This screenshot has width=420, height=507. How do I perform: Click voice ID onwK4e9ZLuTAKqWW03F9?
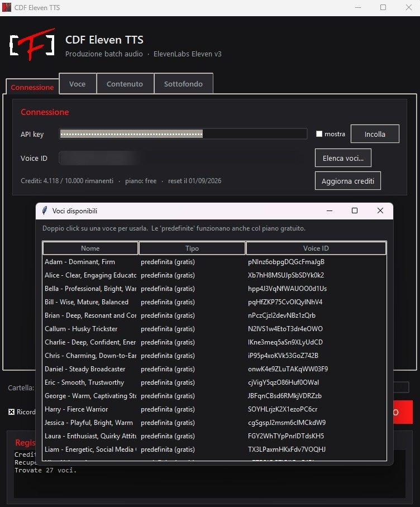pos(288,369)
